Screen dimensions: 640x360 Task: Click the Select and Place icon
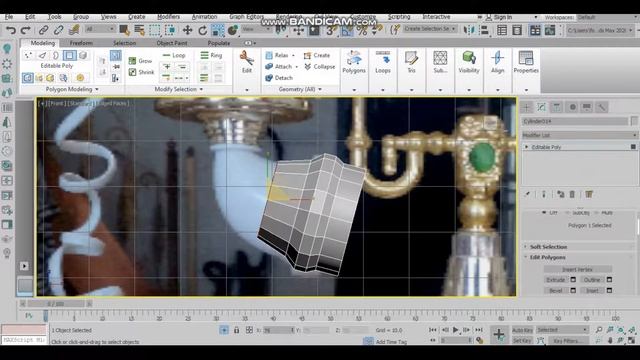click(233, 30)
